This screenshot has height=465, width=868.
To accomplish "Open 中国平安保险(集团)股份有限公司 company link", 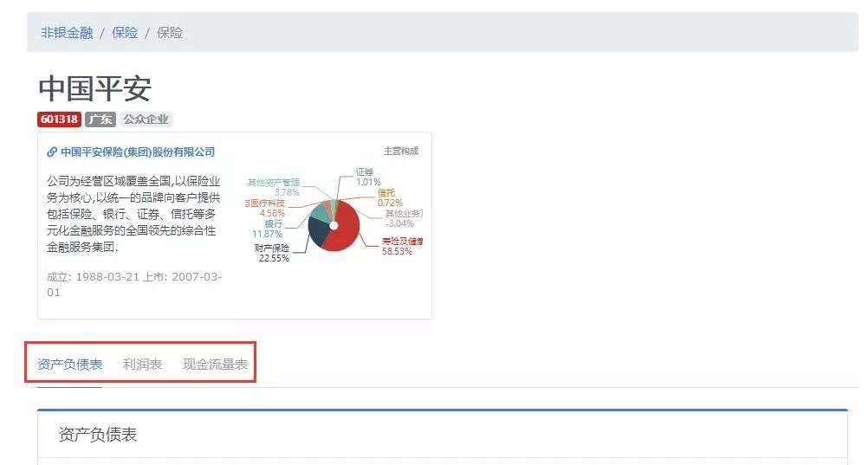I will [x=138, y=152].
